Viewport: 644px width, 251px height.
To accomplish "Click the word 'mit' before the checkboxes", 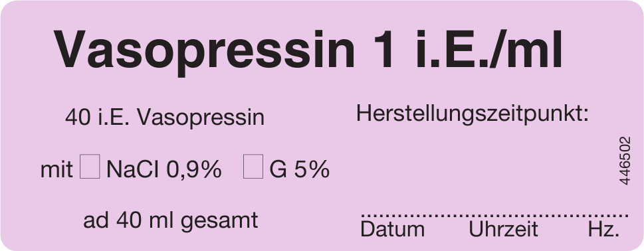I will coord(56,169).
